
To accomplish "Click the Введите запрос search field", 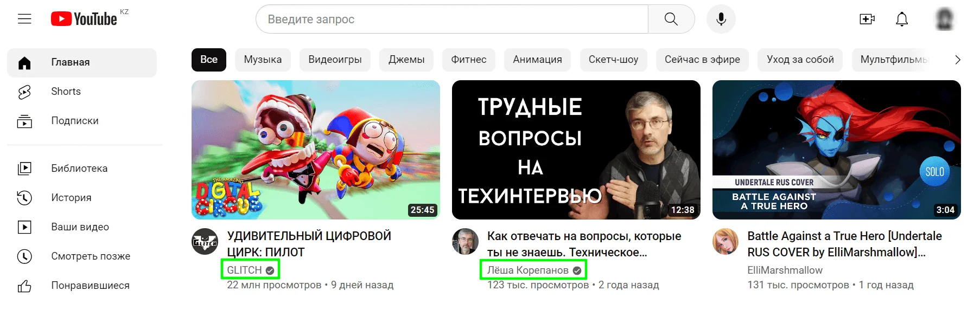I will point(452,19).
